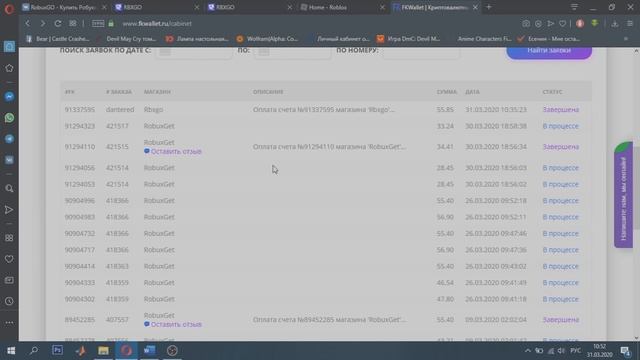The height and width of the screenshot is (360, 640).
Task: Go back to the previous page
Action: (27, 24)
